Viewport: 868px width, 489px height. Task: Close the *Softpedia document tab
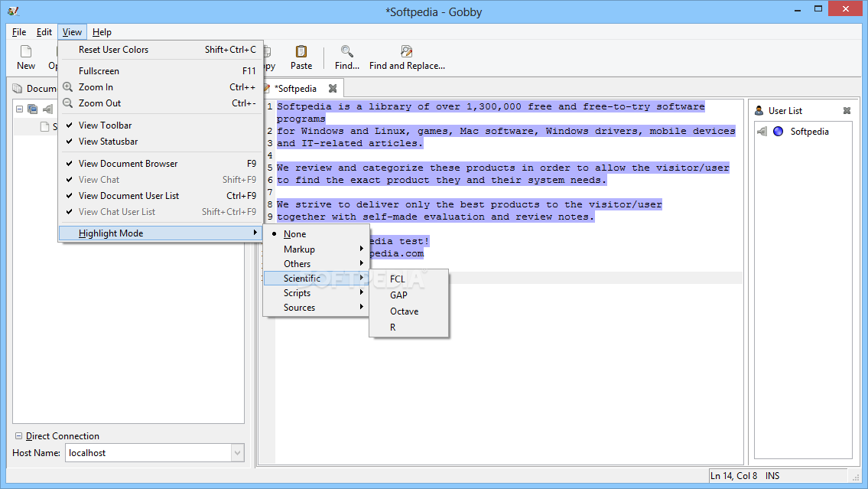tap(333, 89)
